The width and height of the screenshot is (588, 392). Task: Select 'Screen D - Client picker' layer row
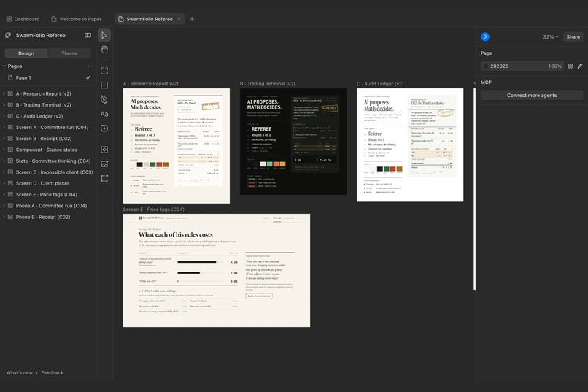[x=47, y=183]
